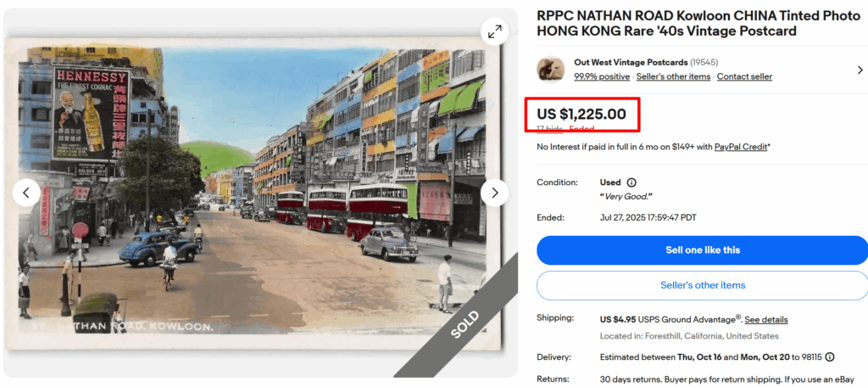Screen dimensions: 868x387
Task: Open the Contact seller link
Action: pos(744,76)
